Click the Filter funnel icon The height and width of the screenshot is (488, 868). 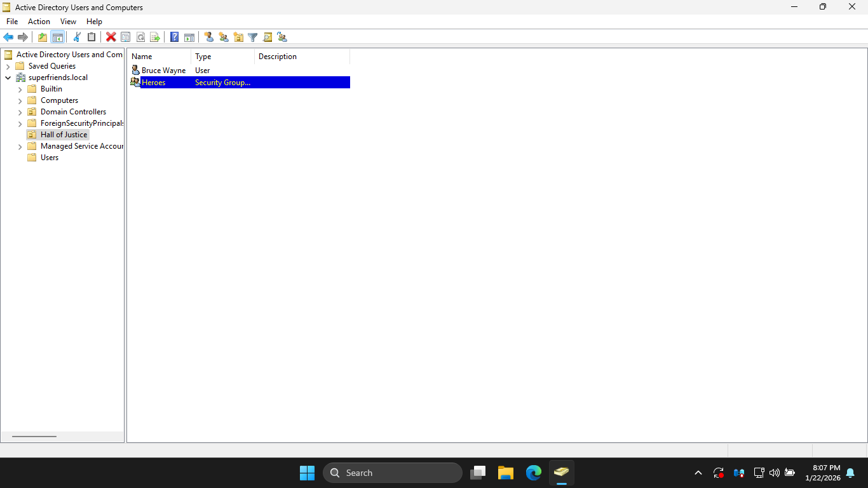click(x=252, y=37)
